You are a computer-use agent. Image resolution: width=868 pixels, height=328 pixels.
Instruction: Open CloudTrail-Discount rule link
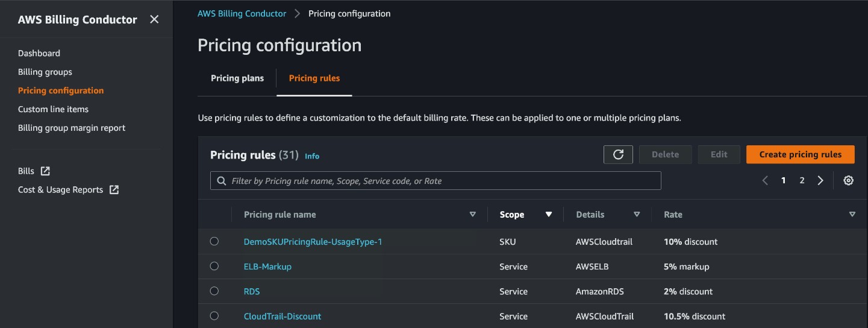(x=283, y=316)
